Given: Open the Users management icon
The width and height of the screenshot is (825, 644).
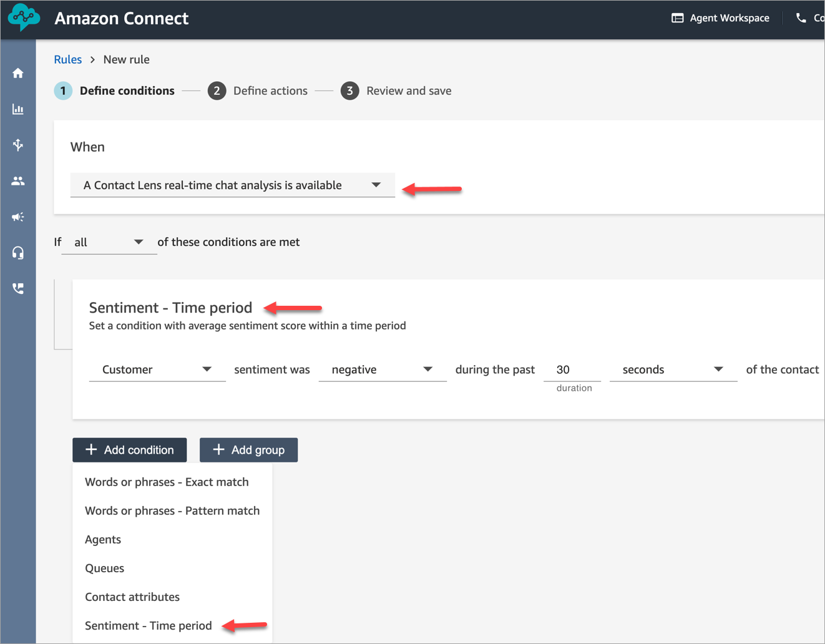Looking at the screenshot, I should [x=18, y=181].
